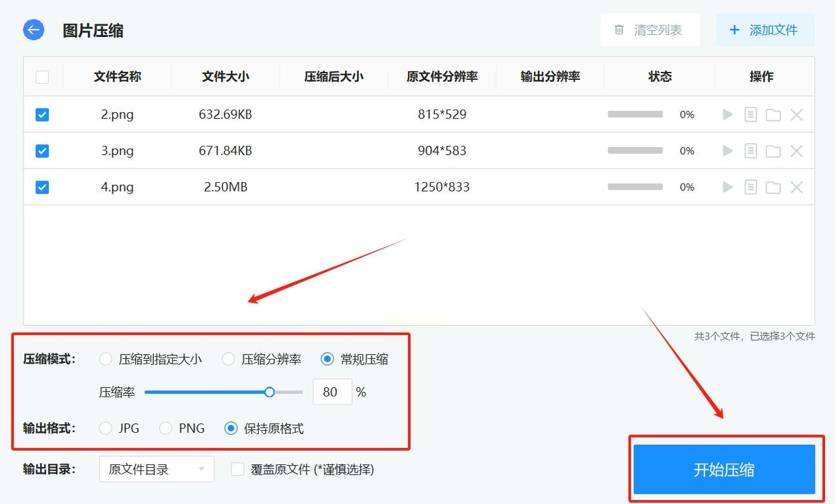Toggle the select-all checkbox in header
Screen dimensions: 835x504
pos(42,77)
